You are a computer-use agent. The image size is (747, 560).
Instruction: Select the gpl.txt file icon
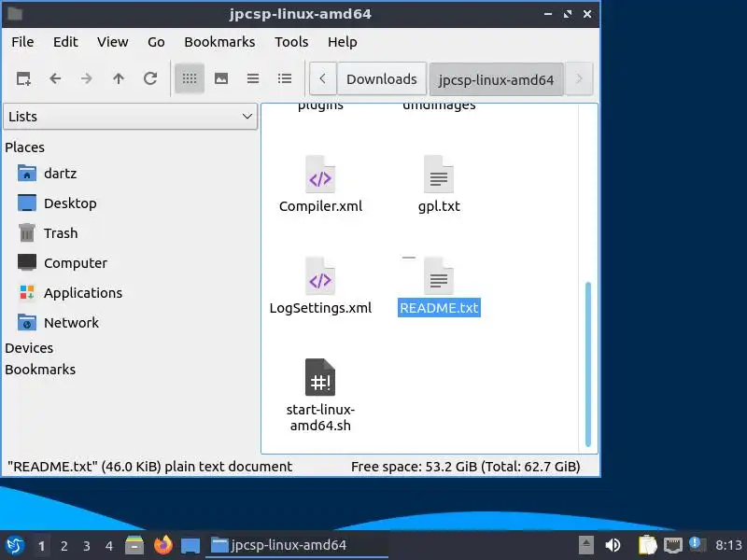tap(438, 175)
